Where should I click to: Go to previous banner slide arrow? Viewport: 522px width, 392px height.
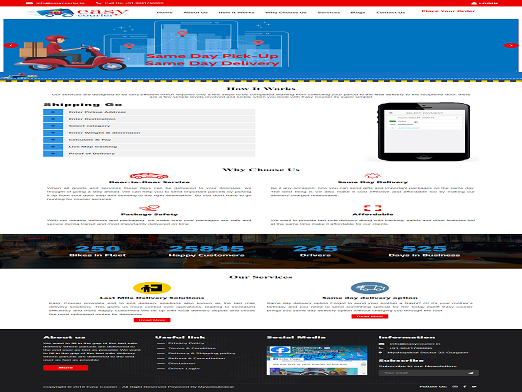(11, 45)
